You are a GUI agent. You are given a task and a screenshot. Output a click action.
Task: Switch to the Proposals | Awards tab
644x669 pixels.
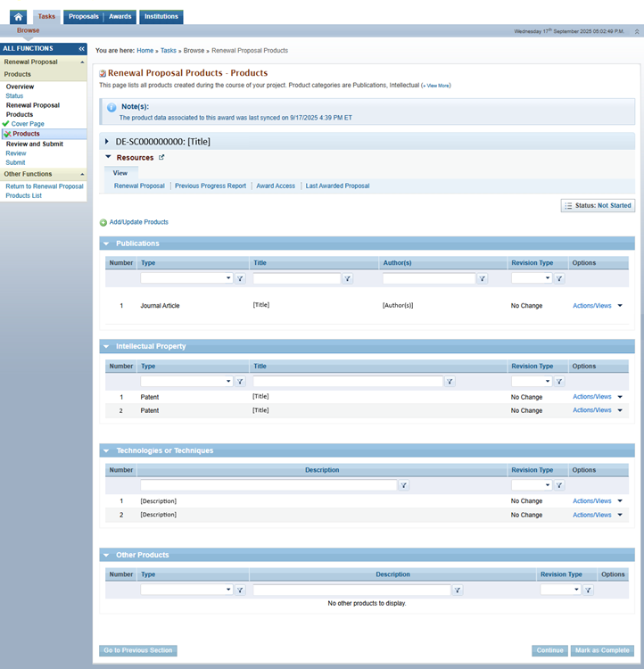point(99,17)
